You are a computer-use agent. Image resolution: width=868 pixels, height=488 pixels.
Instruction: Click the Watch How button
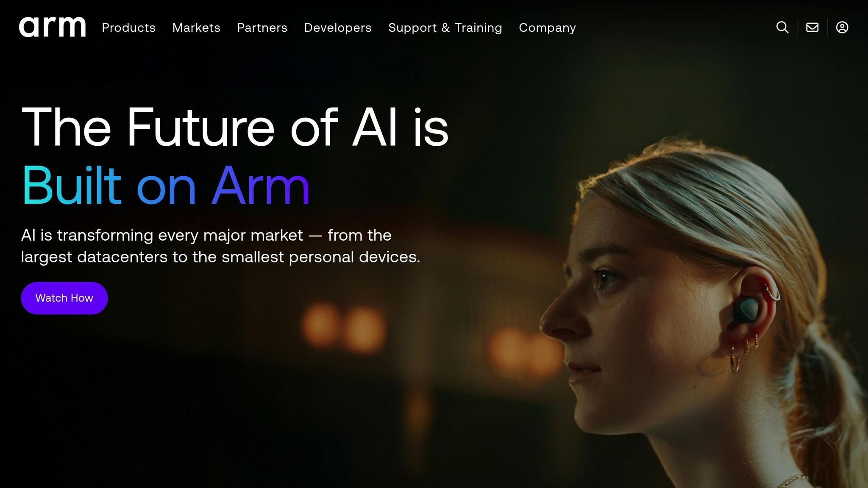[64, 298]
